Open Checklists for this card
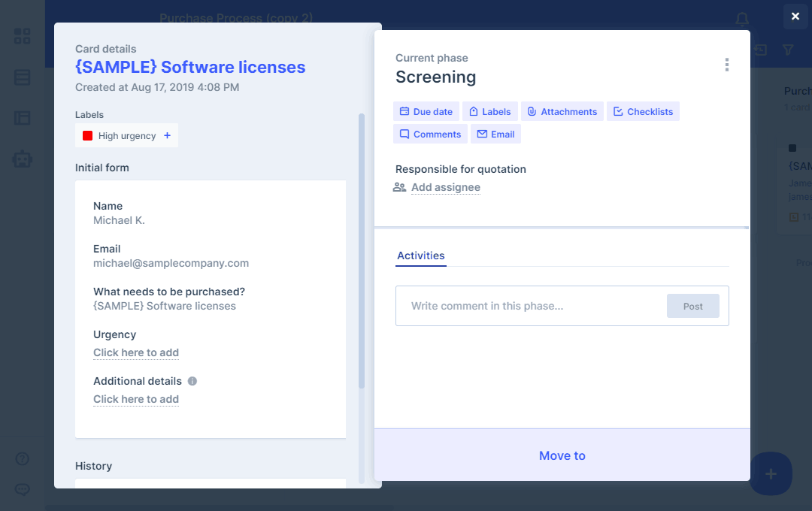Image resolution: width=812 pixels, height=511 pixels. pos(643,112)
